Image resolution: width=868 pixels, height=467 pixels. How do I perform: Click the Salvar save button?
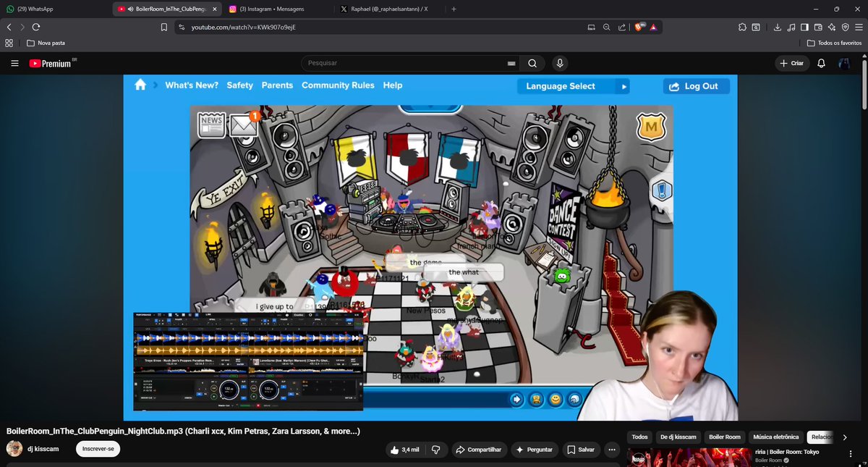[581, 450]
